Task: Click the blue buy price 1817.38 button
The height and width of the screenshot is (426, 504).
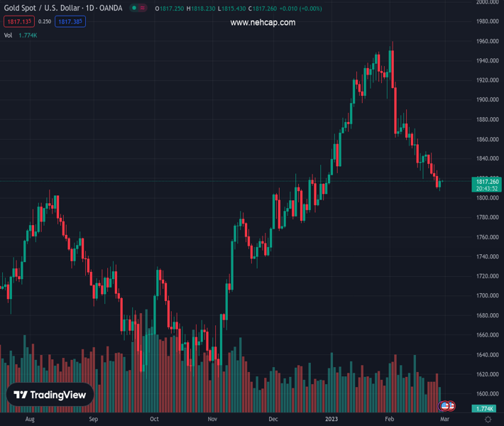Action: click(x=71, y=22)
